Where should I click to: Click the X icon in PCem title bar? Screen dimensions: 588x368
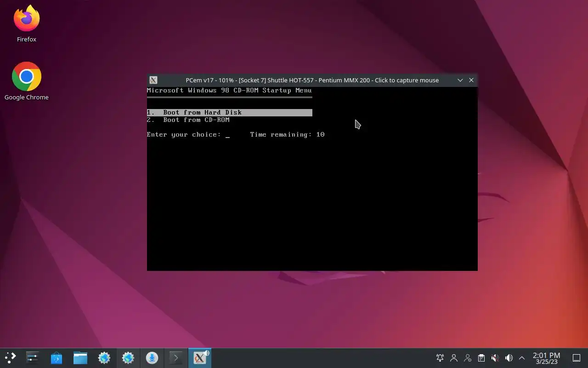click(x=153, y=80)
